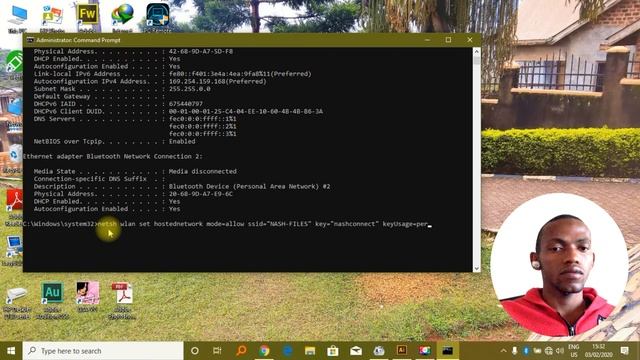Screen dimensions: 640x360
Task: Select the Command Prompt taskbar button
Action: point(448,351)
